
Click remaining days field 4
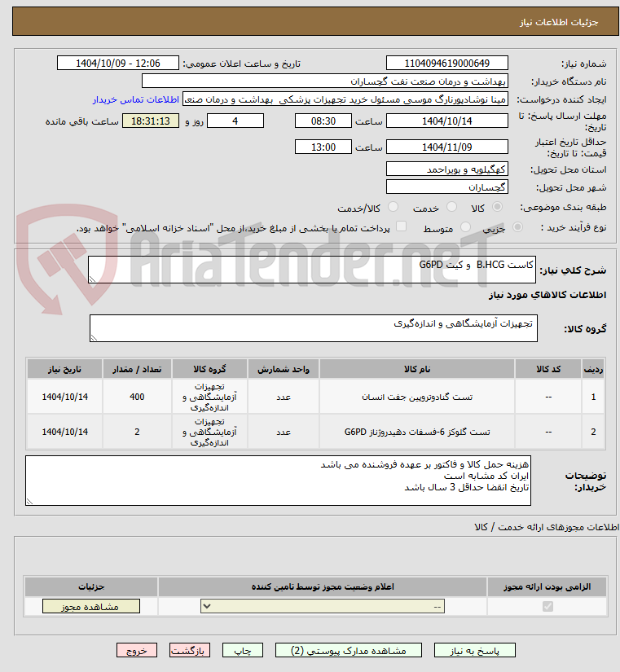[x=235, y=121]
